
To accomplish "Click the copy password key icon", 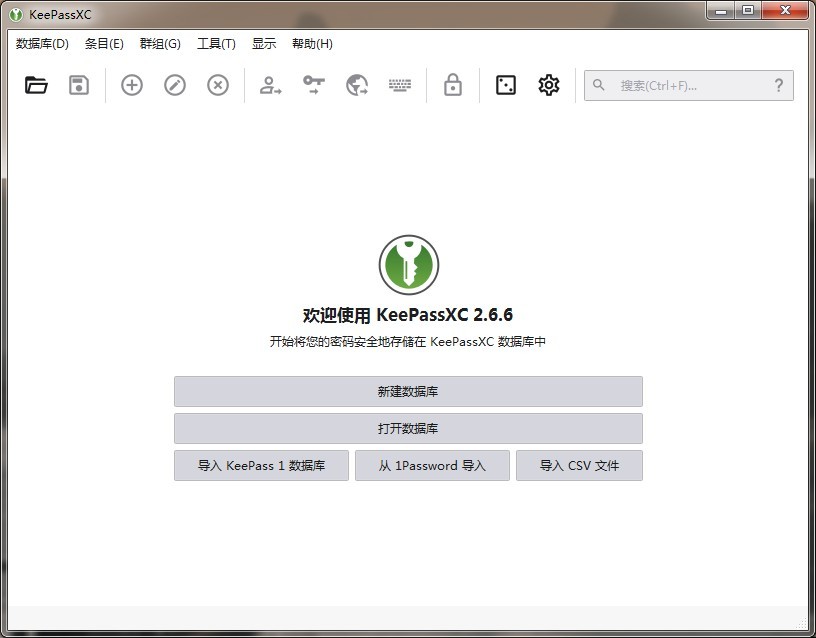I will click(x=312, y=85).
